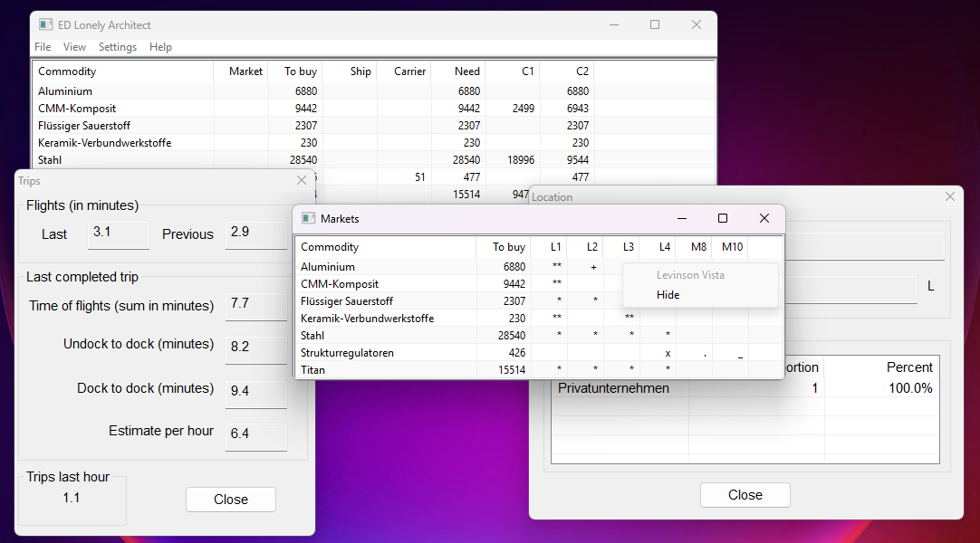Select Strukturregulatoren row in Markets window
The width and height of the screenshot is (980, 543).
[539, 353]
